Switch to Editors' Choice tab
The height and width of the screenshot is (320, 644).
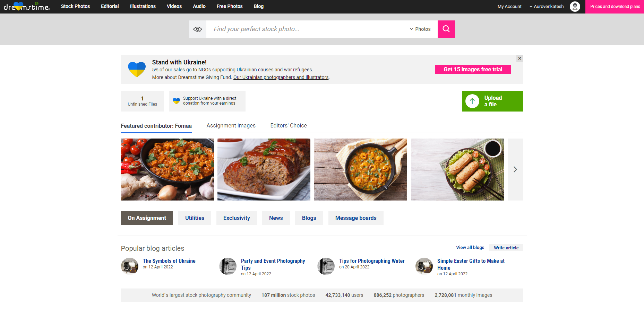289,125
